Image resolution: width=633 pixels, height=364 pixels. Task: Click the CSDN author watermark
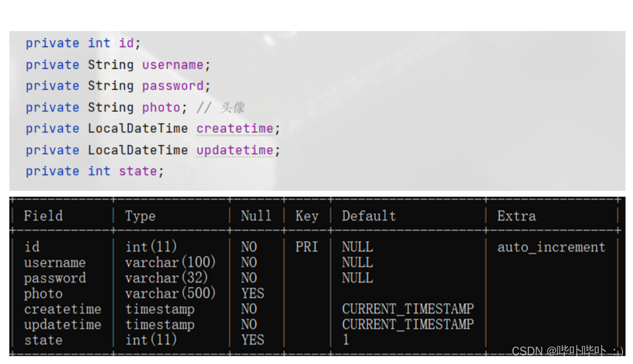[567, 352]
